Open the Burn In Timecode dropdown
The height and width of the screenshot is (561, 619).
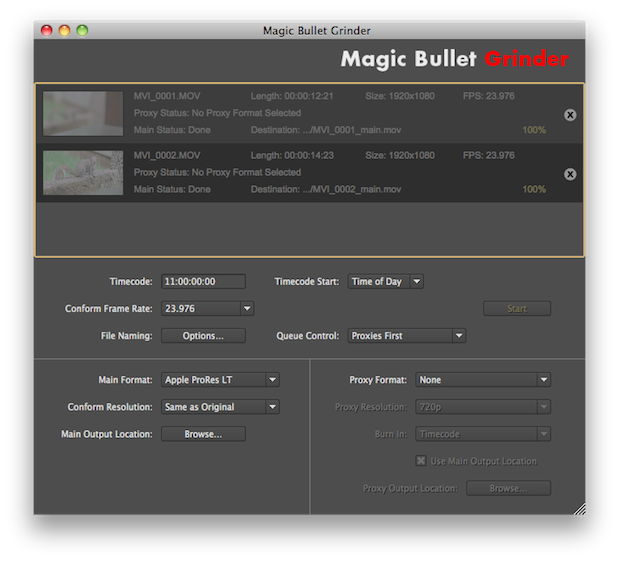pos(483,434)
